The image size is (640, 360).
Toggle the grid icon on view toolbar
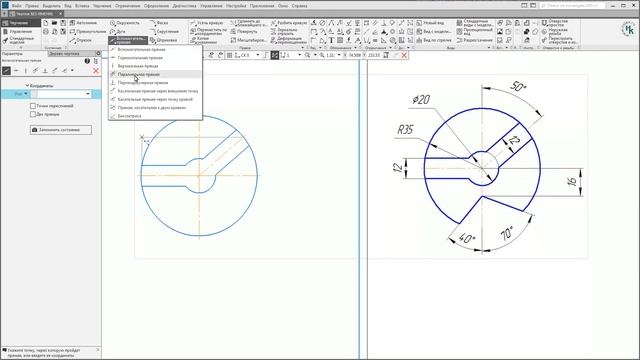[229, 55]
